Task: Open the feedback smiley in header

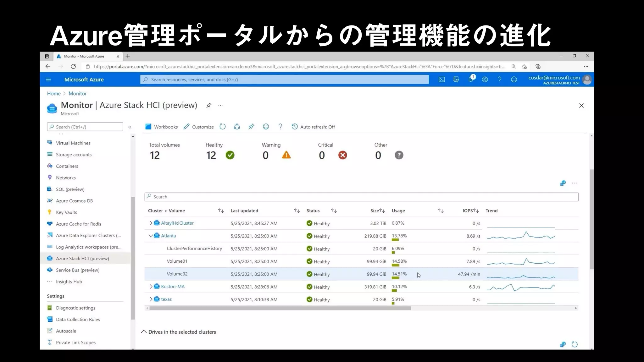Action: pos(514,80)
